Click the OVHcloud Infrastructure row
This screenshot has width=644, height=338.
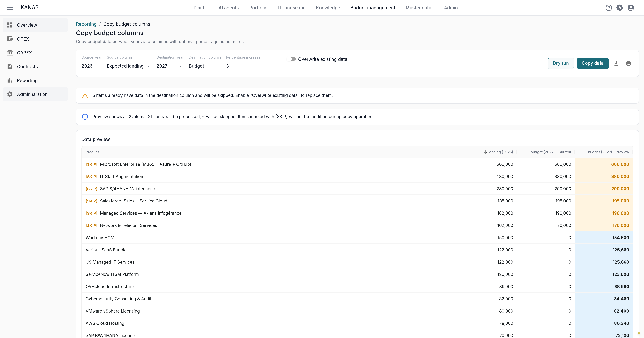pyautogui.click(x=357, y=286)
